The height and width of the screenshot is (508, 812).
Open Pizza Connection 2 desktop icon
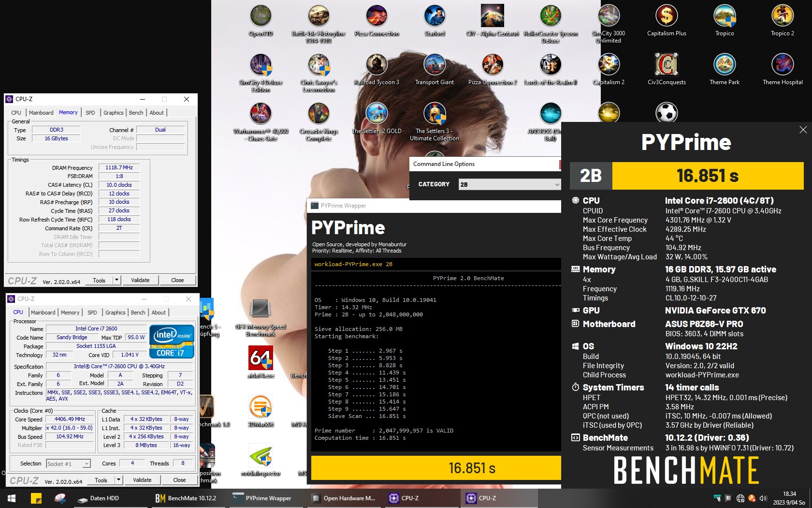point(493,70)
